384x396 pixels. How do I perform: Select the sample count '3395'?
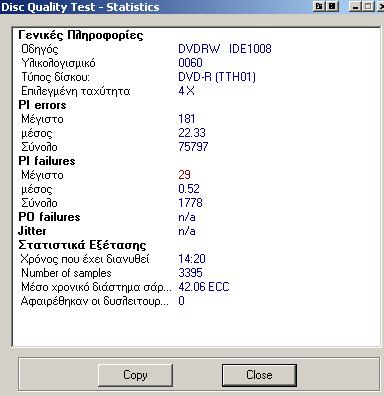(x=190, y=273)
